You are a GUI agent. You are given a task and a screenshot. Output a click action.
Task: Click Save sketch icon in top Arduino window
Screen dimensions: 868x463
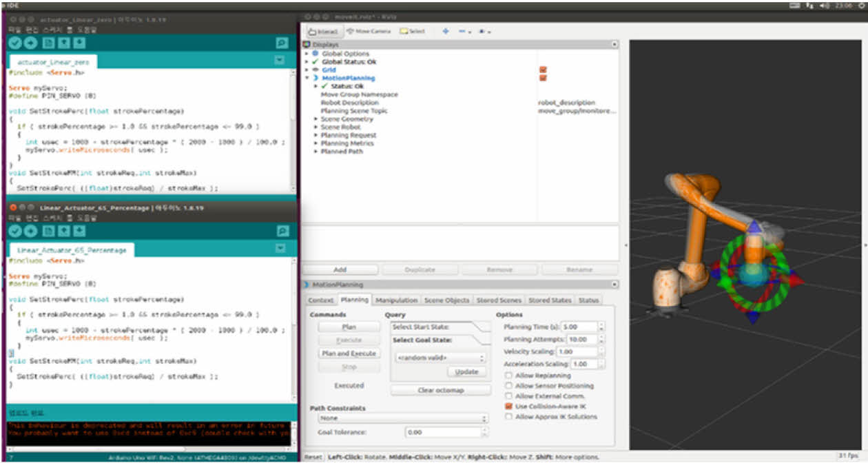[80, 43]
